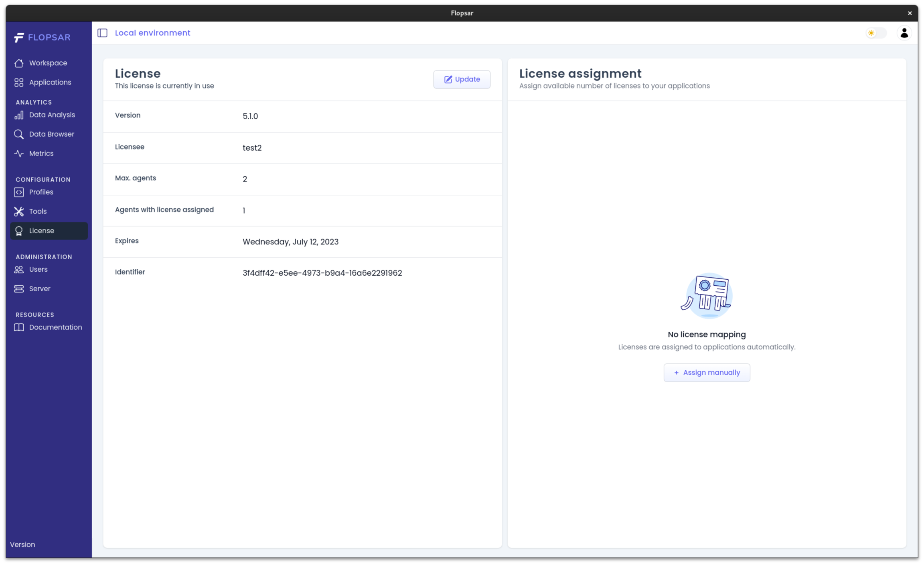Click the FLOPSAR logo
This screenshot has width=924, height=565.
42,37
